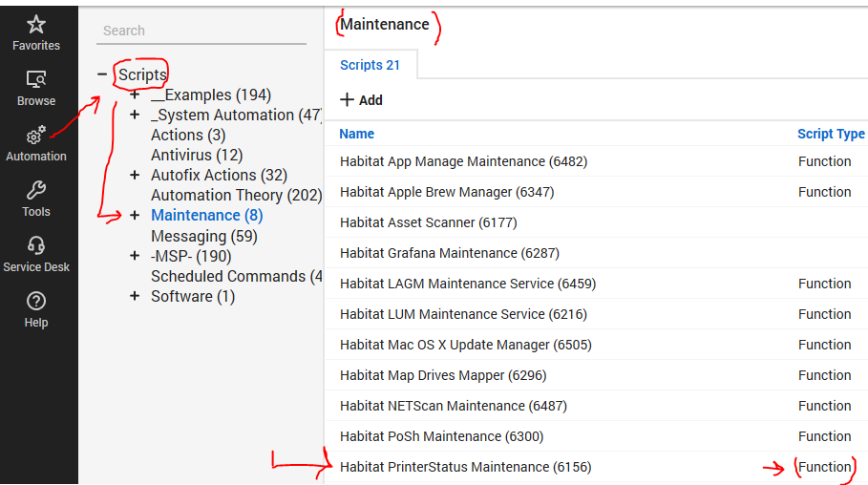Click the Help question mark icon
This screenshot has width=868, height=485.
click(x=36, y=302)
